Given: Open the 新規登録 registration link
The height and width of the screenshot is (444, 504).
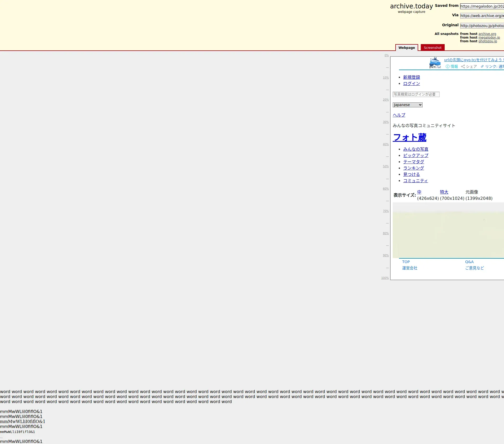Looking at the screenshot, I should pyautogui.click(x=411, y=77).
